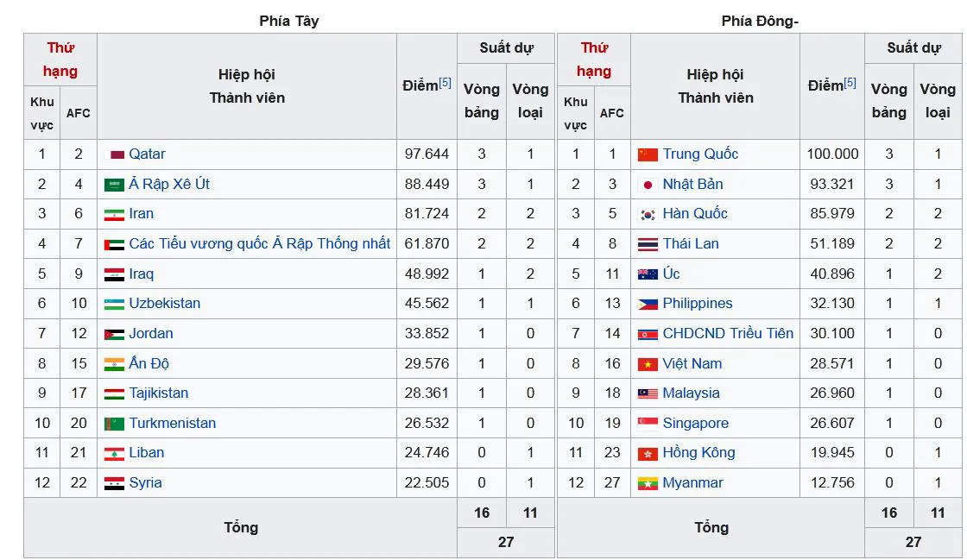Open footnote [5] in Phía Tây Điểm header

(445, 83)
